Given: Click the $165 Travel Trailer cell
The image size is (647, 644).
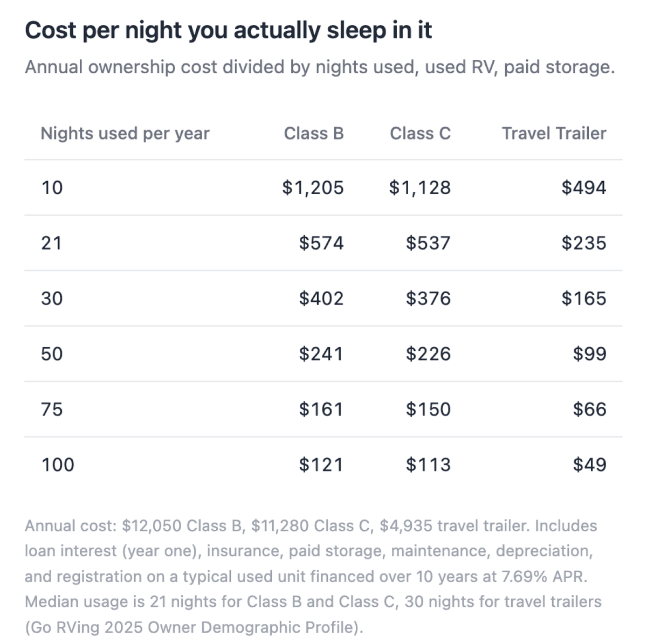Looking at the screenshot, I should click(x=583, y=299).
